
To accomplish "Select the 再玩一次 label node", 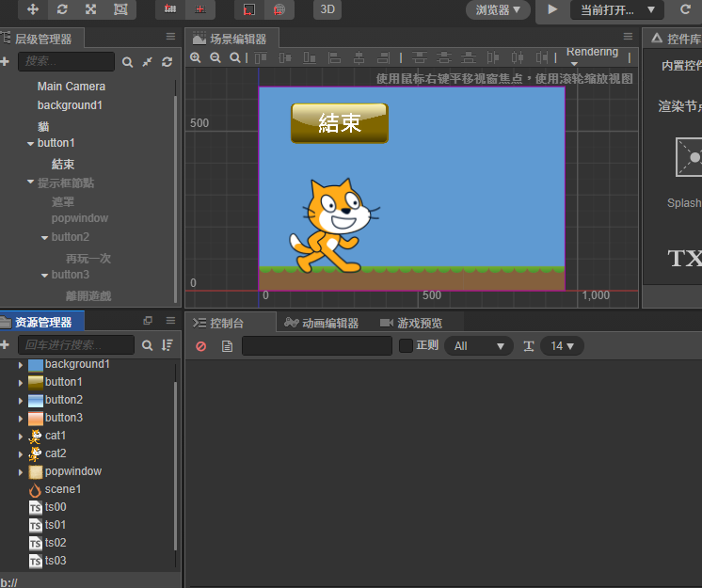I will click(88, 258).
